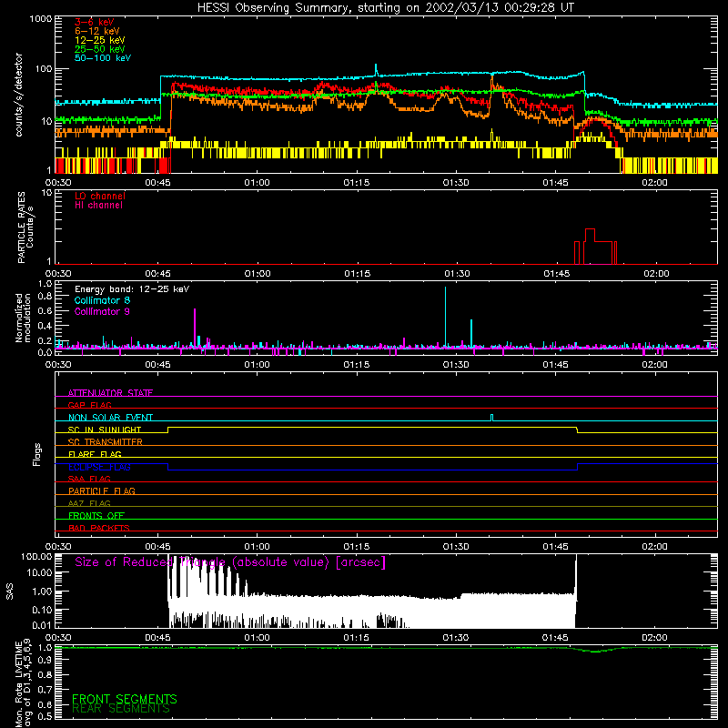The width and height of the screenshot is (728, 728).
Task: Click the HESSI Observing Summary plot title
Action: click(x=385, y=7)
